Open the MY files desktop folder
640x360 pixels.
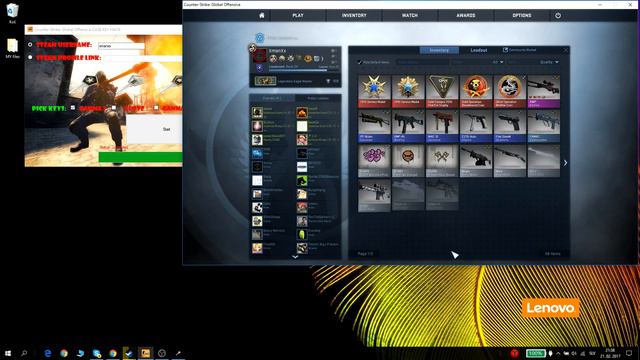pos(12,49)
